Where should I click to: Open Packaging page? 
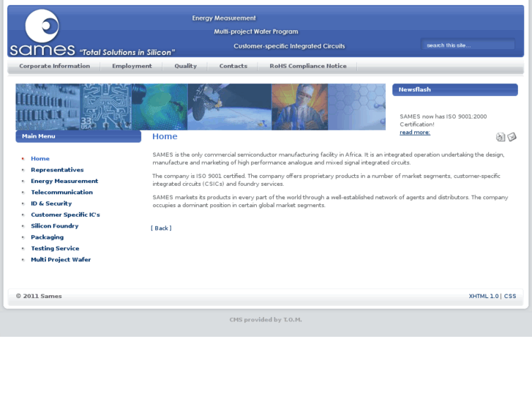pyautogui.click(x=47, y=237)
